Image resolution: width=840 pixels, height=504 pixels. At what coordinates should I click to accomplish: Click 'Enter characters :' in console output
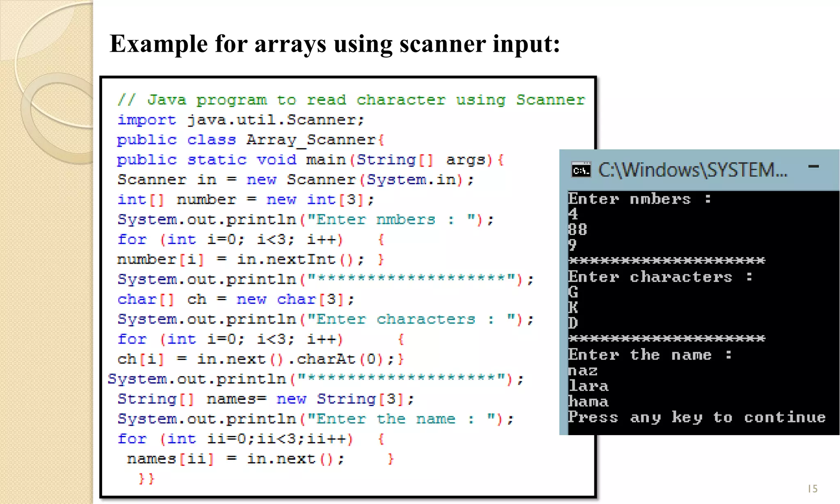tap(660, 277)
